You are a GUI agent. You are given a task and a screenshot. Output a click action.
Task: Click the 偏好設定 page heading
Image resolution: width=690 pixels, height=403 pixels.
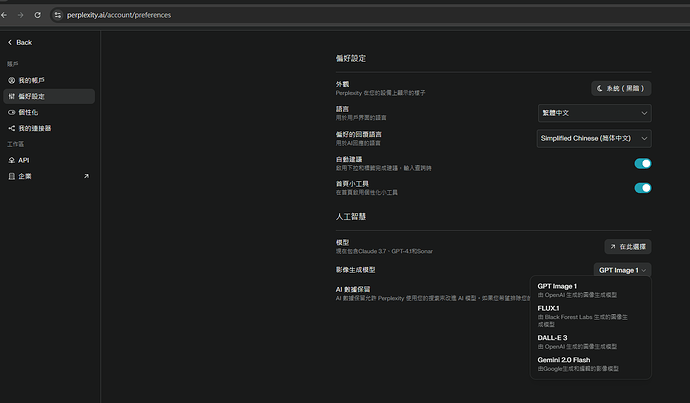pos(351,58)
